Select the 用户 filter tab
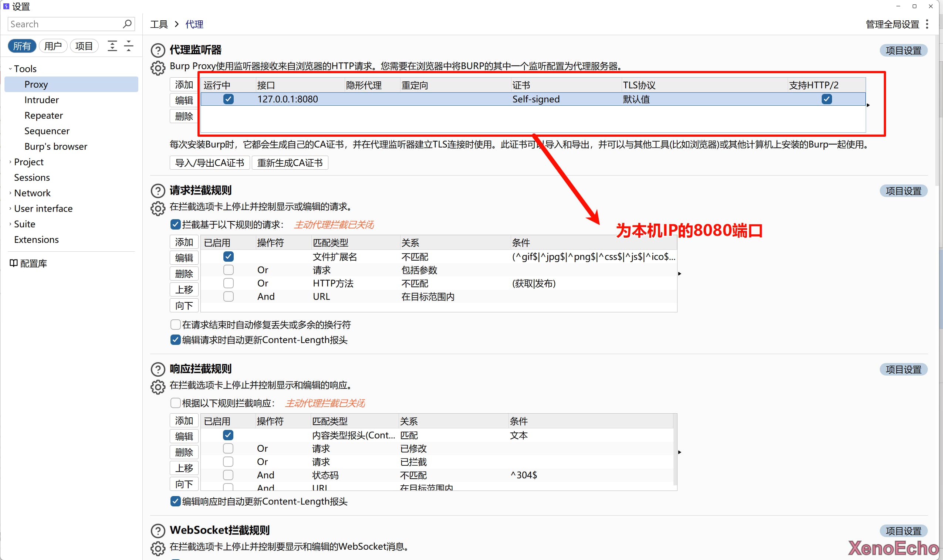The height and width of the screenshot is (560, 943). tap(53, 46)
